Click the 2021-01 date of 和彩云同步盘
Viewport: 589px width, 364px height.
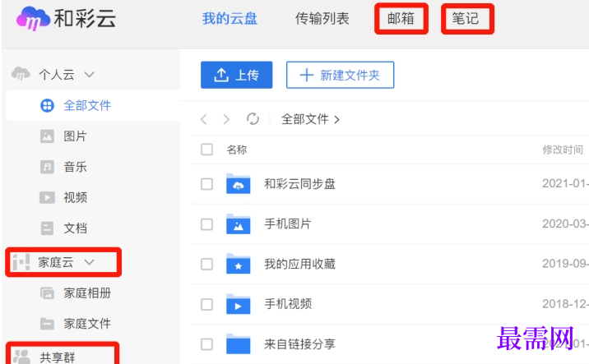click(x=565, y=183)
